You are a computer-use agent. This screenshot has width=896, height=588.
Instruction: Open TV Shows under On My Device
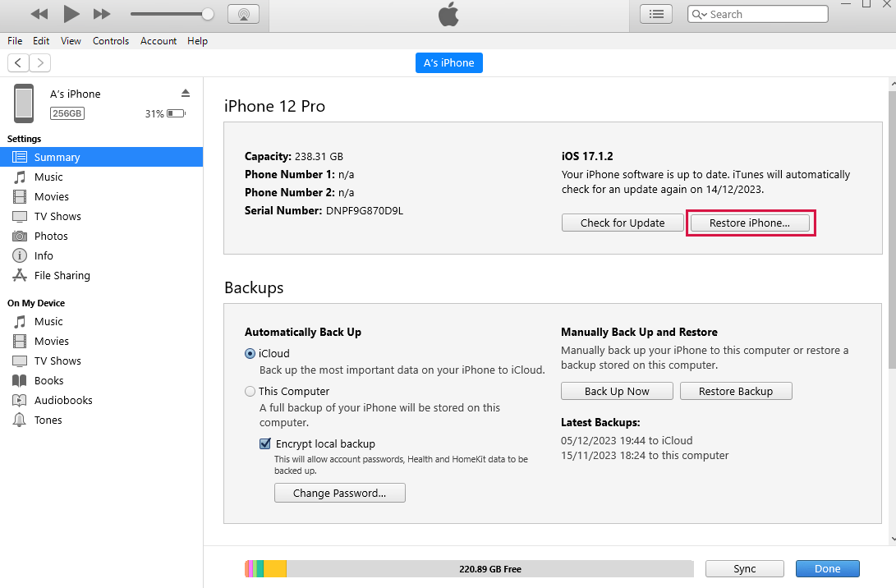(102, 361)
